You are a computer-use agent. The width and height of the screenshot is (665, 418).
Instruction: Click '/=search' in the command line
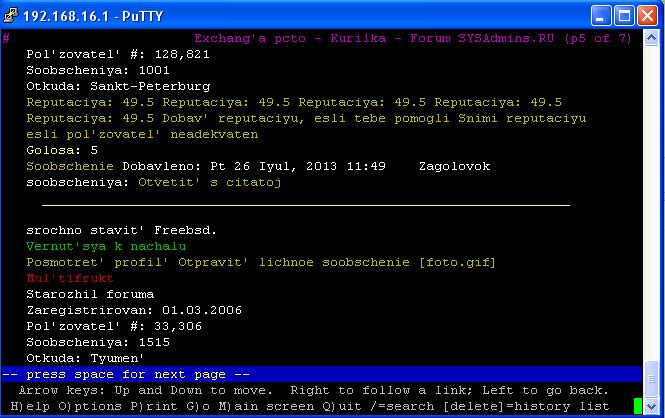402,407
